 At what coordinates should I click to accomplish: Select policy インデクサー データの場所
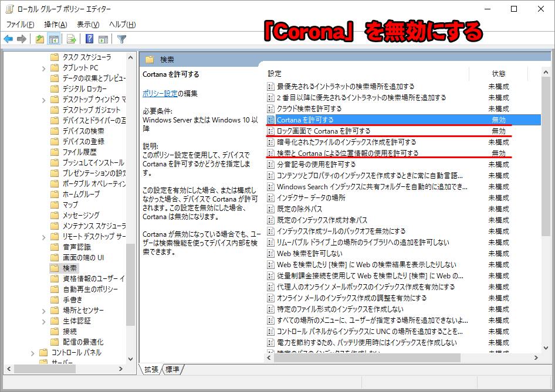[311, 197]
